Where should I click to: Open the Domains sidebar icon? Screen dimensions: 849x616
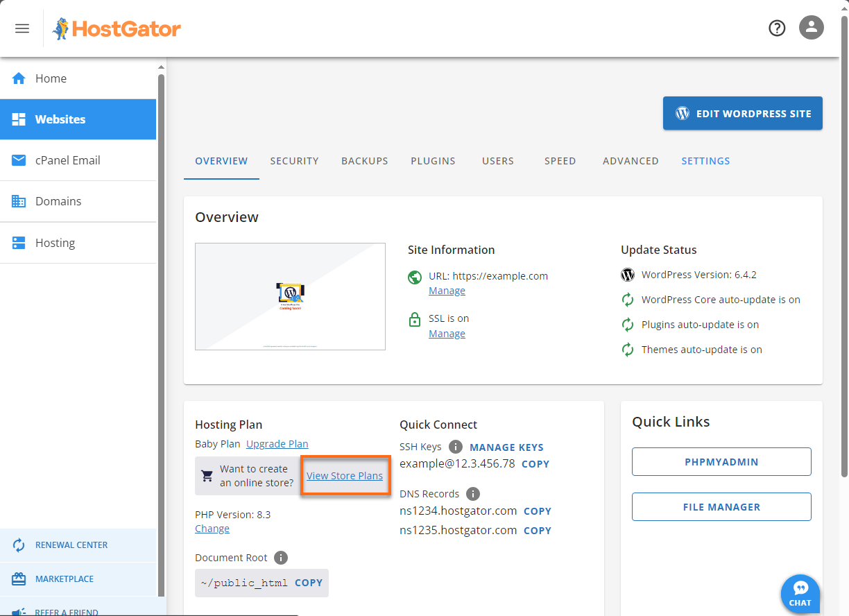coord(19,201)
